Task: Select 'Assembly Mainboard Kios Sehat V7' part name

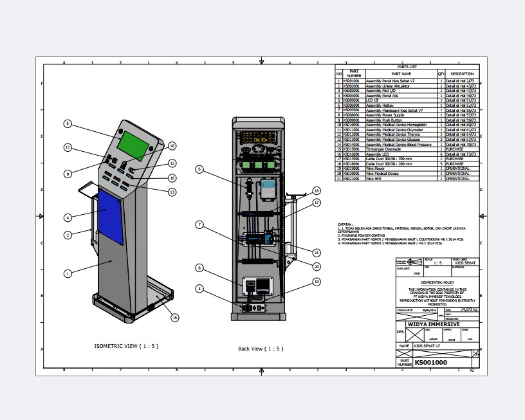Action: tap(394, 110)
